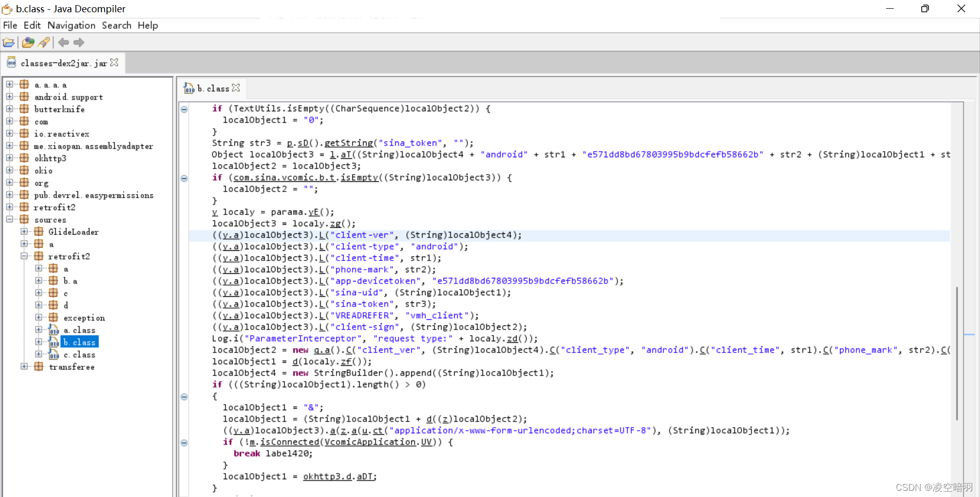980x497 pixels.
Task: Select a.class in the tree
Action: [x=80, y=330]
